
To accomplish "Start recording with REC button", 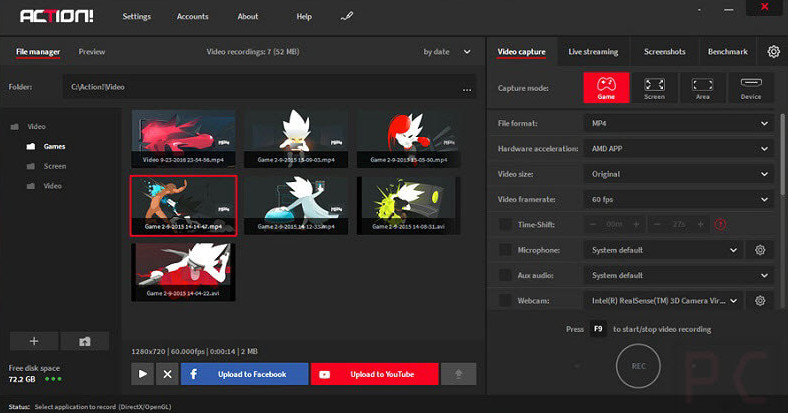I will (638, 366).
